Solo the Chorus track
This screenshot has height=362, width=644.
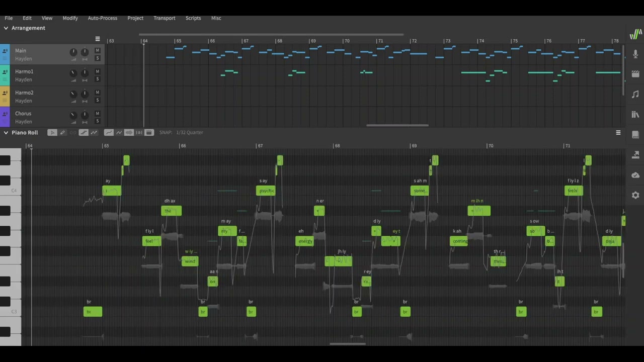click(98, 121)
